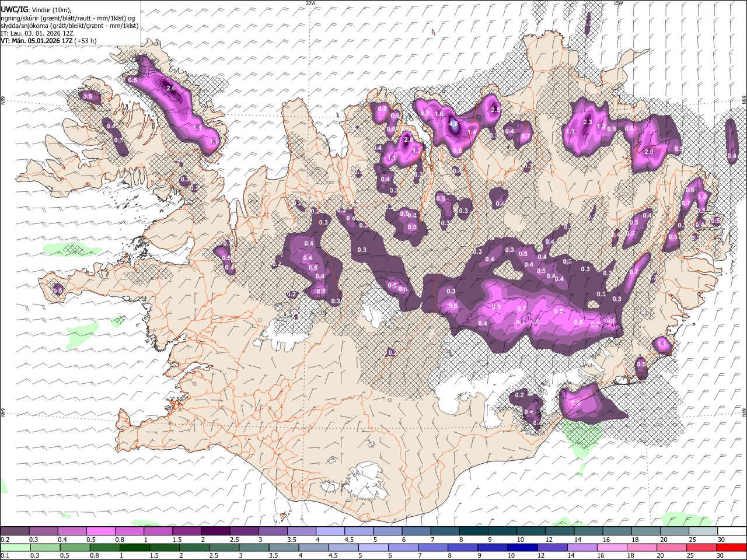
Task: Click the '2.3' value in the northeast patch
Action: pyautogui.click(x=588, y=122)
